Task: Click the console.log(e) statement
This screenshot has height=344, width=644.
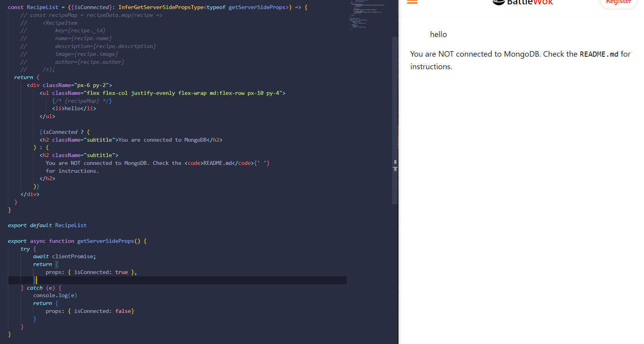Action: tap(55, 296)
